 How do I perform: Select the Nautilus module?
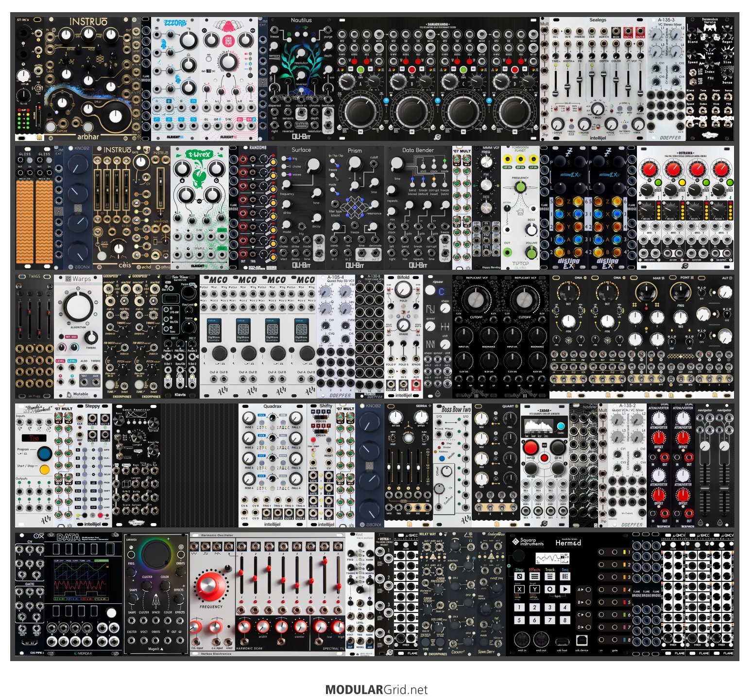tap(301, 79)
